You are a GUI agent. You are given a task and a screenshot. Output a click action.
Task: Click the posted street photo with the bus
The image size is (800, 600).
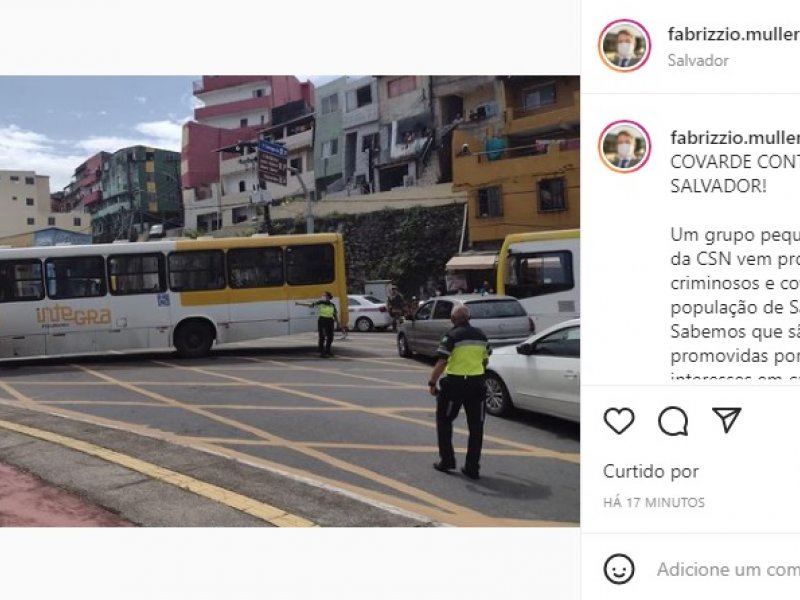click(290, 301)
